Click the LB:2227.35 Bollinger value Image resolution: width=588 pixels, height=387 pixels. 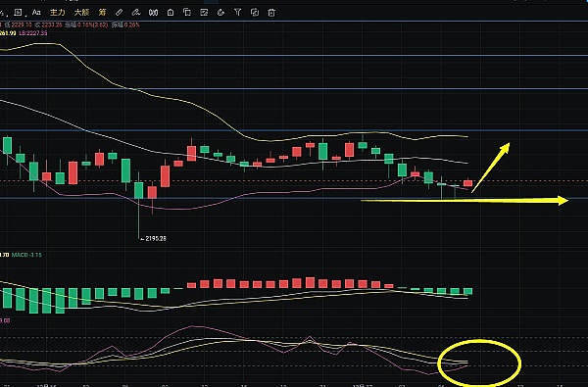click(x=33, y=33)
